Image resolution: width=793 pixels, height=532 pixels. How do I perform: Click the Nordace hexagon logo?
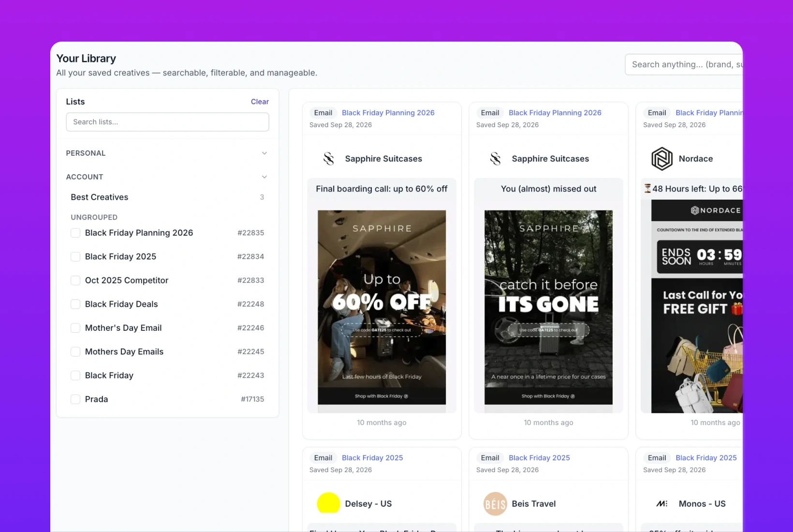(662, 159)
